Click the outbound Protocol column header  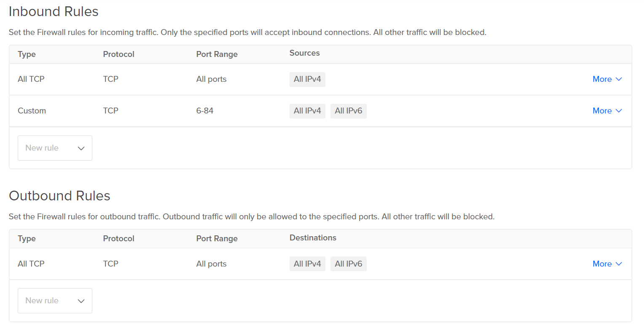pyautogui.click(x=118, y=239)
